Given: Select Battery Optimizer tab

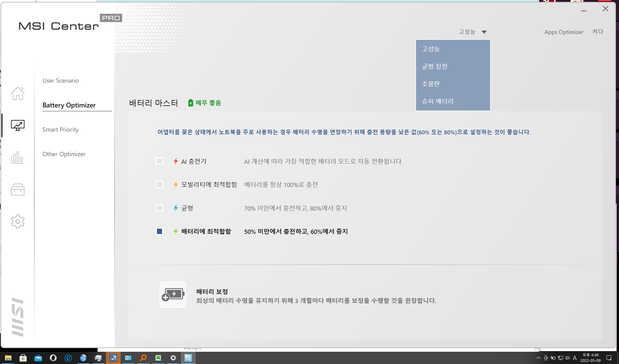Looking at the screenshot, I should coord(69,105).
